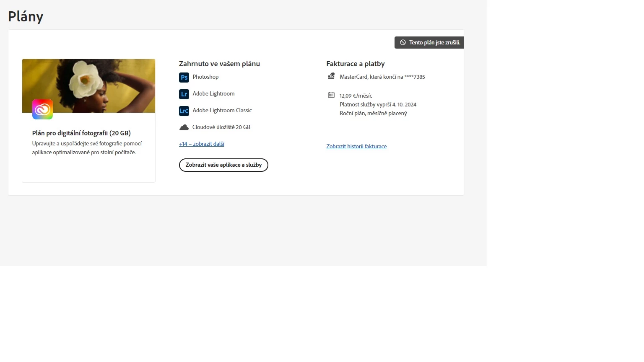The height and width of the screenshot is (362, 644).
Task: Click the 'MasterCard, která končí na ****7385' text
Action: [382, 77]
